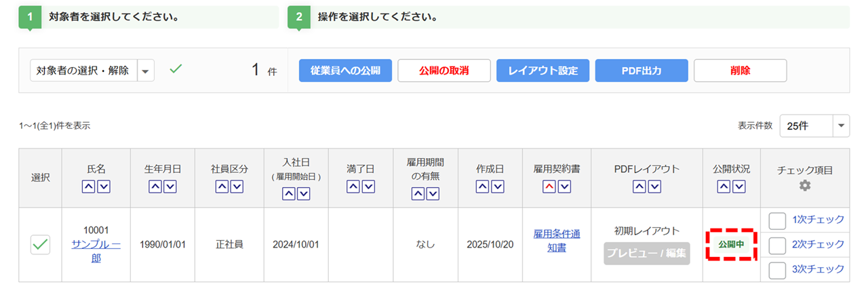Screen dimensions: 868x295
Task: Click the 従業員への公開 button
Action: point(345,71)
